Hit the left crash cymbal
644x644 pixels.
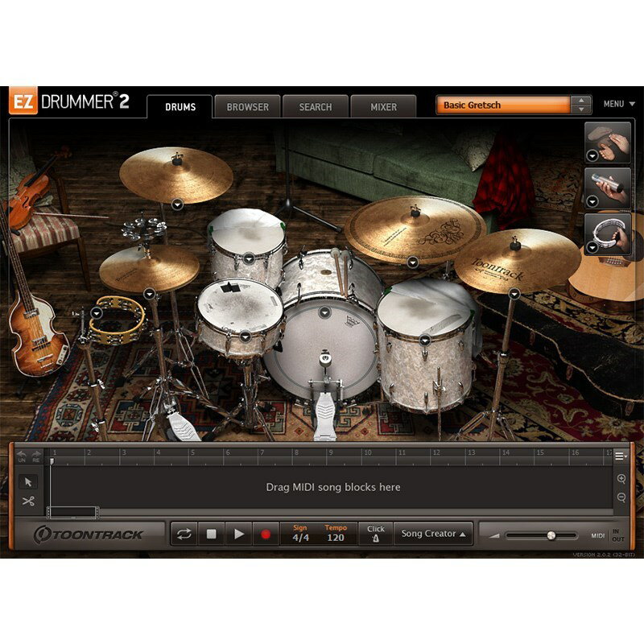point(176,175)
